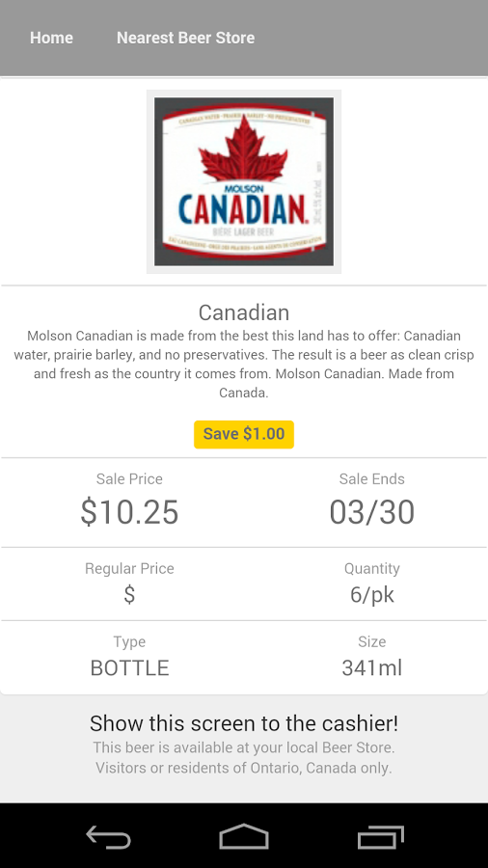The image size is (488, 868).
Task: Tap the Molson Canadian label image
Action: click(244, 181)
